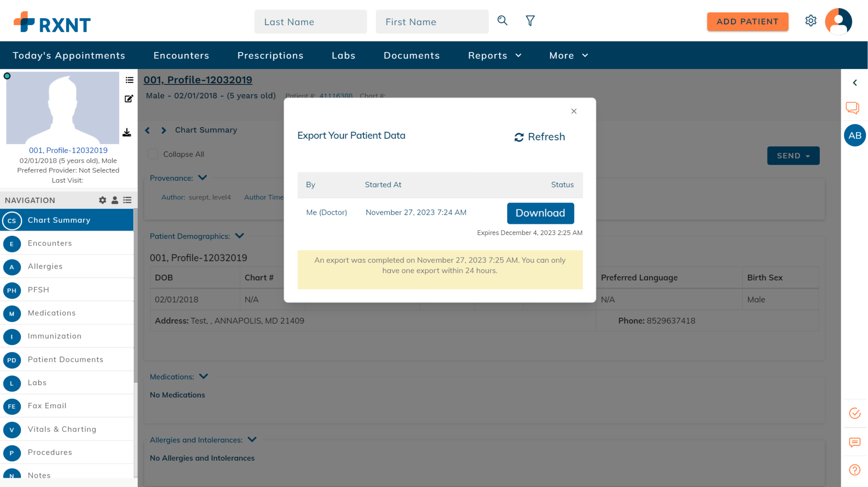
Task: Open the patient list icon above the photo
Action: (129, 80)
